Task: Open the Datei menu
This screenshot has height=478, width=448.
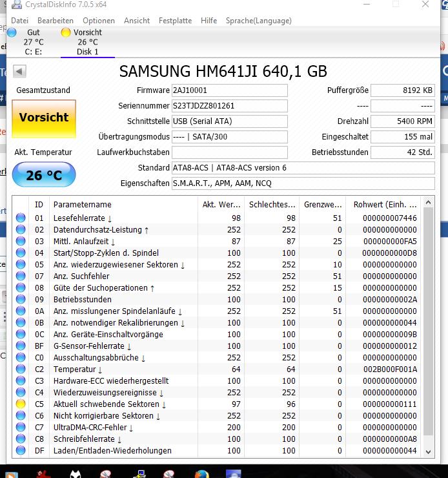Action: [x=19, y=21]
